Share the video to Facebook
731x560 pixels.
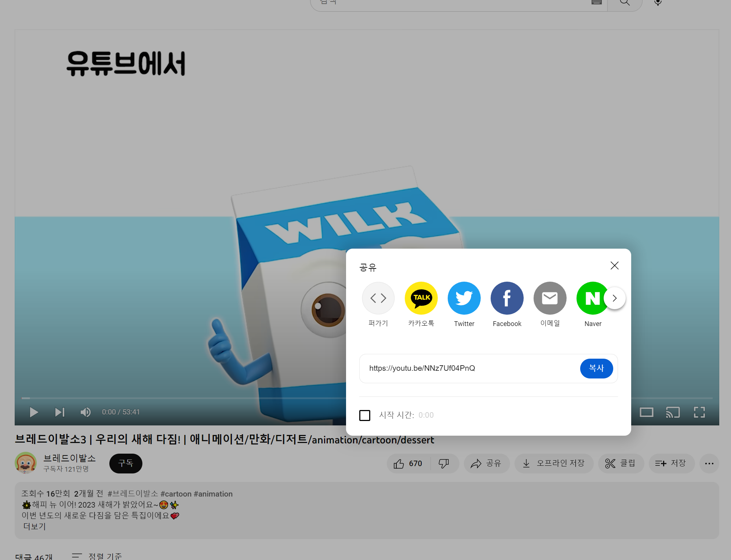tap(507, 298)
